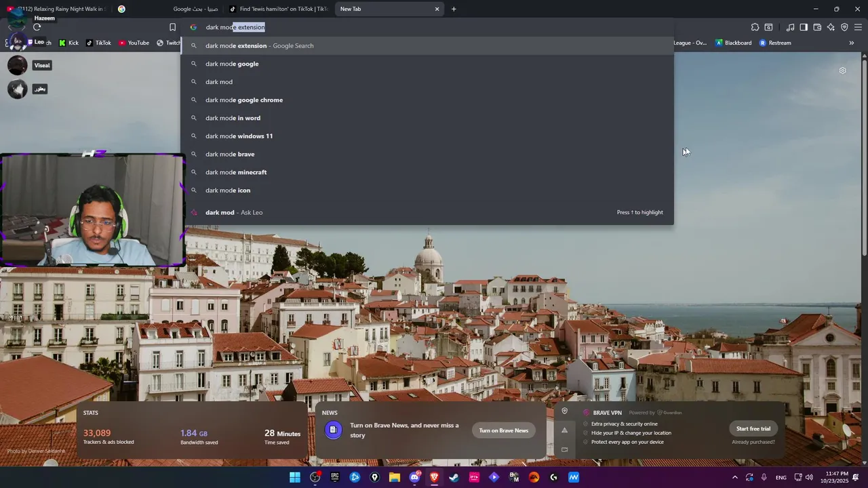Image resolution: width=868 pixels, height=488 pixels.
Task: Open the Brave Wallet icon
Action: [817, 27]
